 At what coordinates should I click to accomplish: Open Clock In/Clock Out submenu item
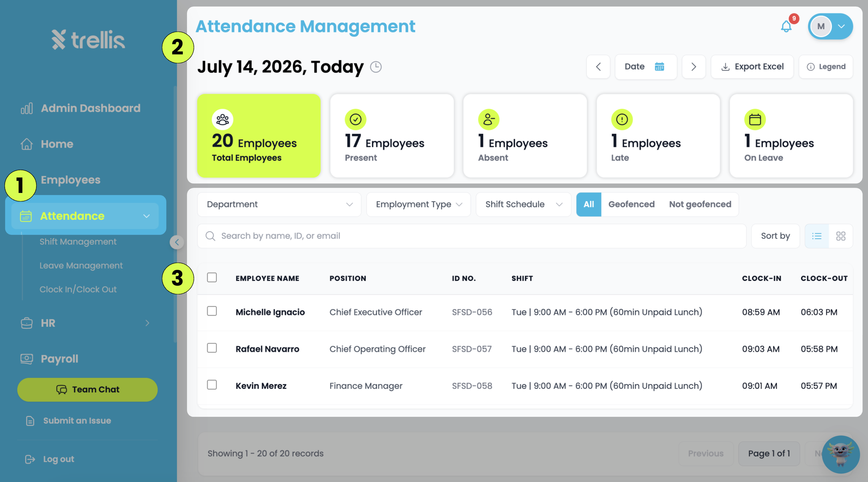coord(78,289)
